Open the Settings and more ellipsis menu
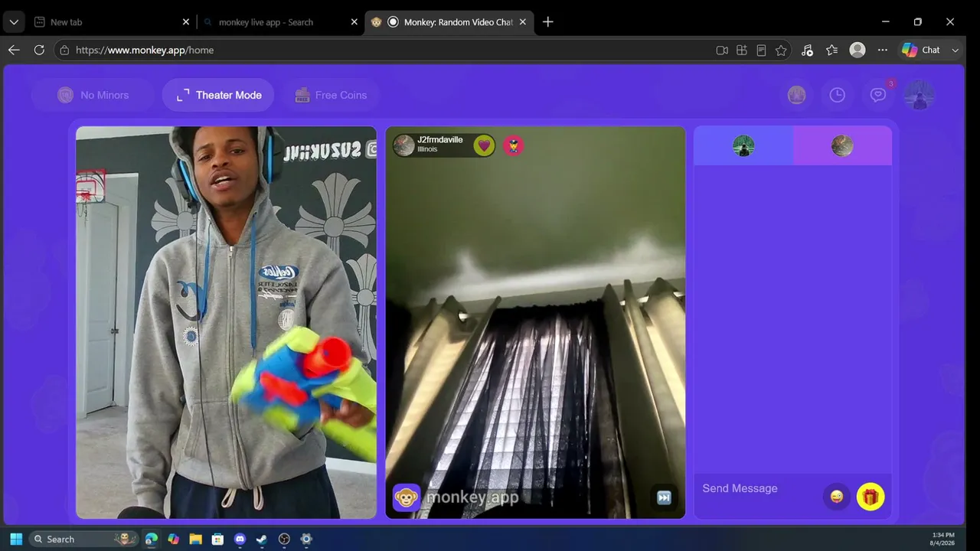This screenshot has height=551, width=980. [x=883, y=50]
